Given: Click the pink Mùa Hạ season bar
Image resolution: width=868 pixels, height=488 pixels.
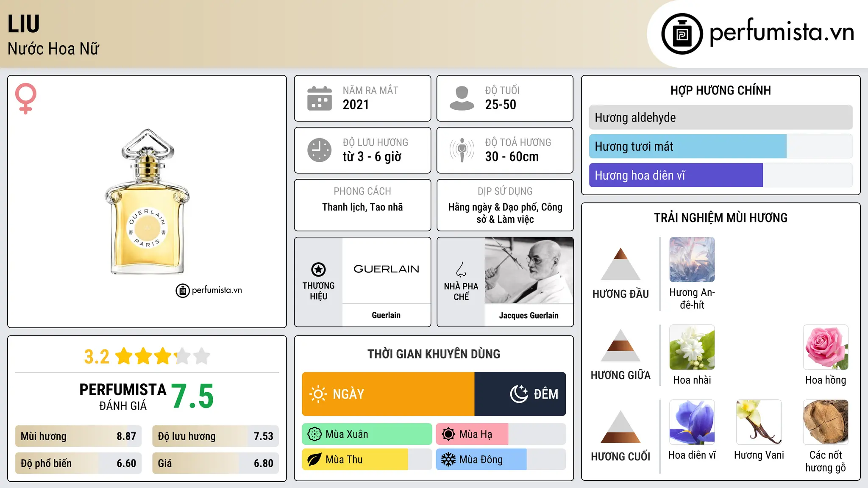Looking at the screenshot, I should 472,434.
